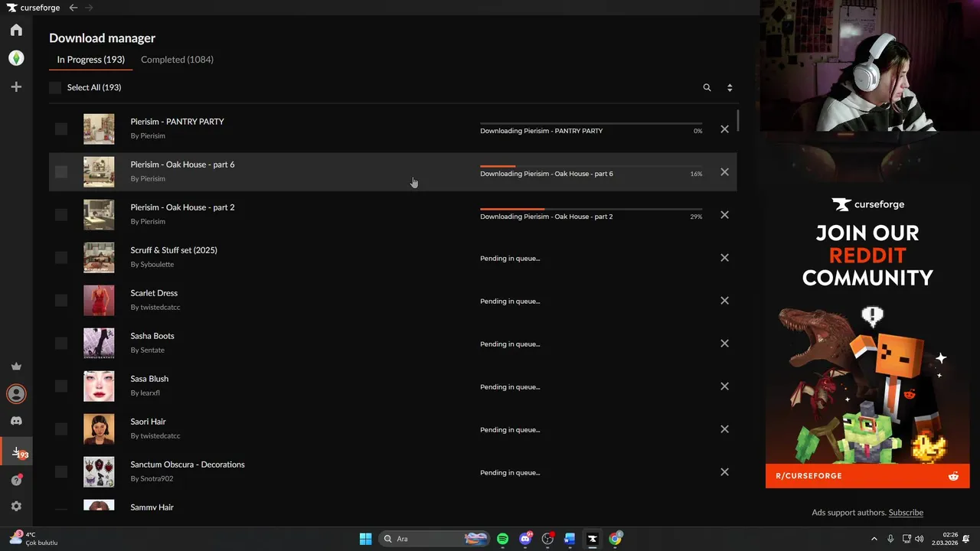Open Sasa Blush thumbnail
This screenshot has height=551, width=980.
pyautogui.click(x=99, y=386)
